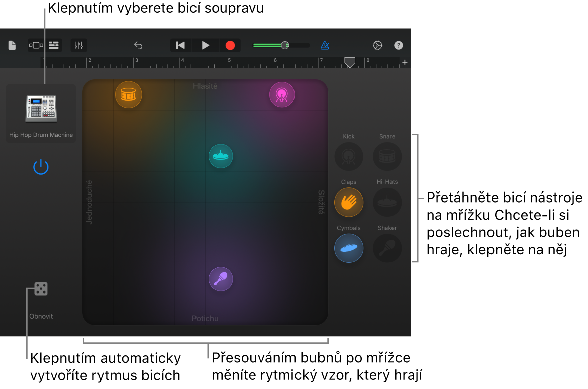Go to beginning of song
The width and height of the screenshot is (588, 389).
pyautogui.click(x=180, y=45)
